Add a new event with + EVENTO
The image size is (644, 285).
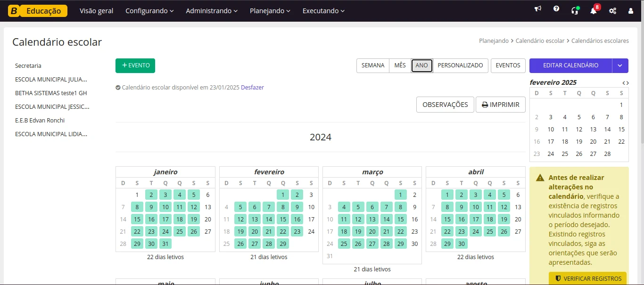[x=135, y=65]
